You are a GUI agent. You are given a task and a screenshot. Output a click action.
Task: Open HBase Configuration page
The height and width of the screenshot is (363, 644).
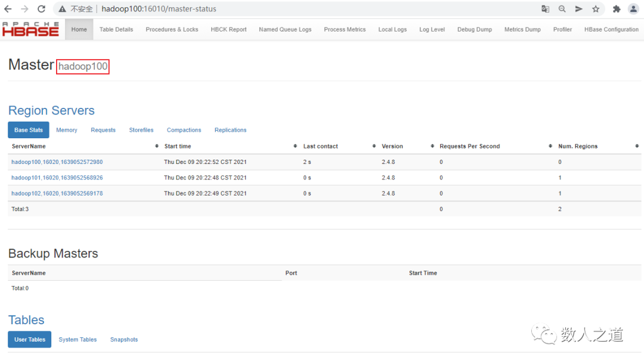click(x=611, y=30)
